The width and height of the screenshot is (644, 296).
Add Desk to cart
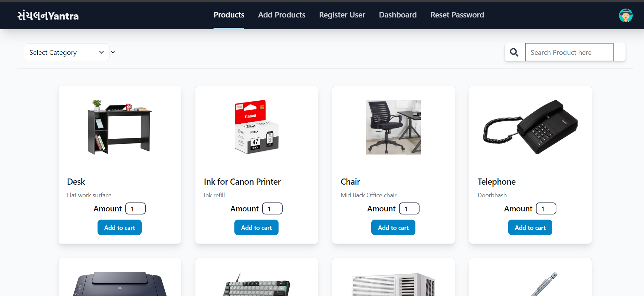(x=119, y=227)
